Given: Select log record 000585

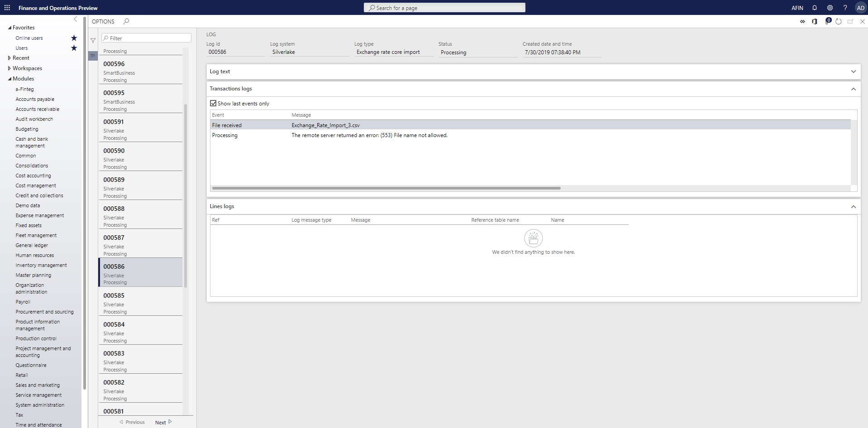Looking at the screenshot, I should point(140,301).
